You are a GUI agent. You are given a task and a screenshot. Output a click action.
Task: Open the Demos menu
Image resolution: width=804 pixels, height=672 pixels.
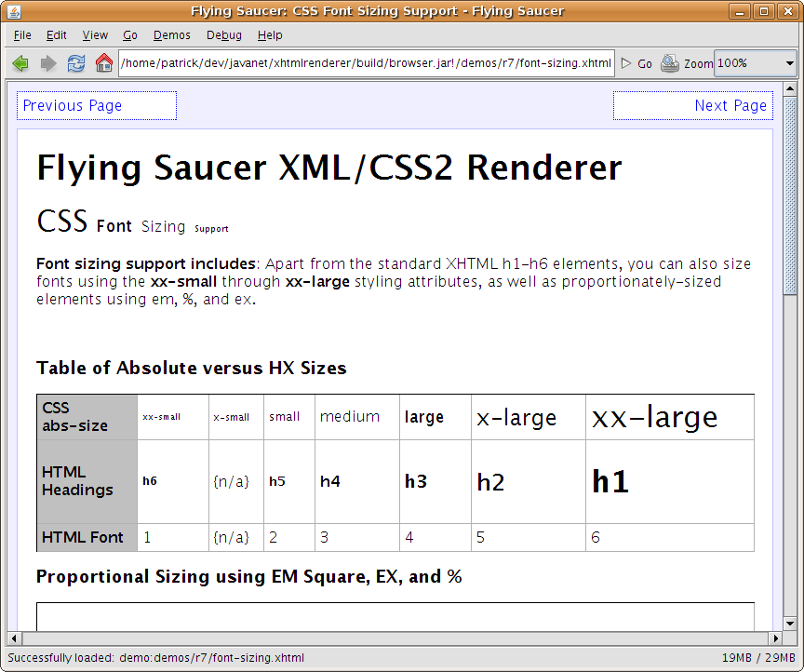point(172,35)
